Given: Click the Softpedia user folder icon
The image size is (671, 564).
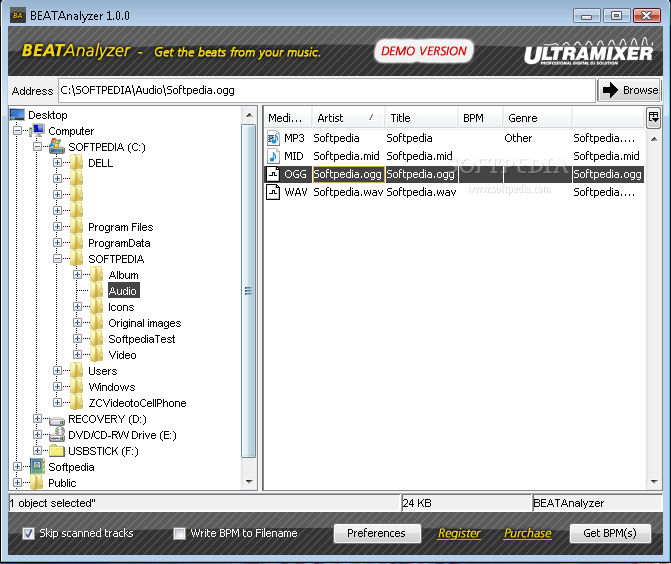Looking at the screenshot, I should 37,466.
